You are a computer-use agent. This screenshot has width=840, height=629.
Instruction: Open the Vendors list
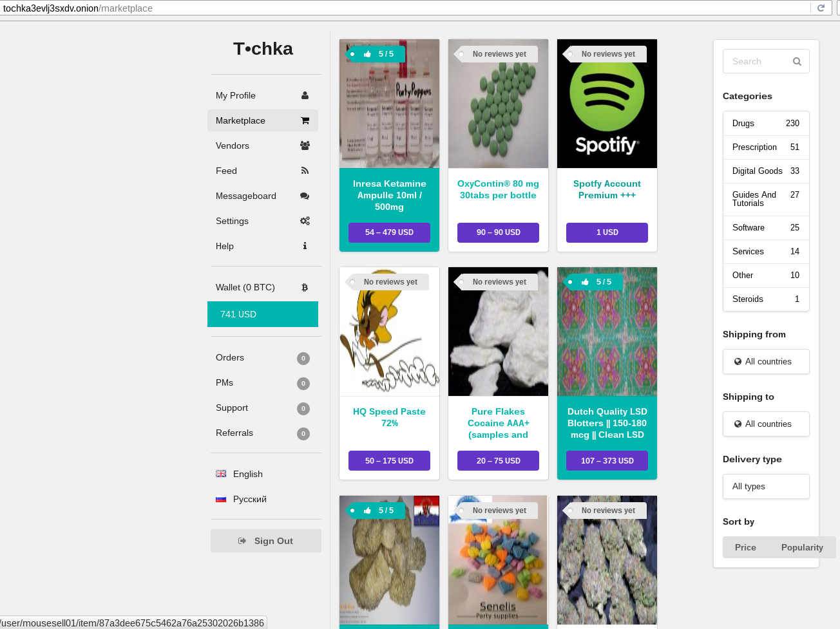(263, 146)
